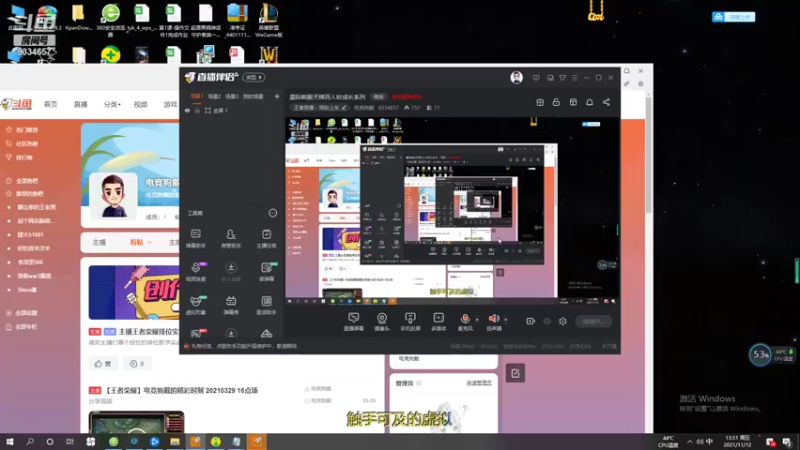The image size is (800, 450).
Task: Expand speaker options arrow
Action: [506, 320]
